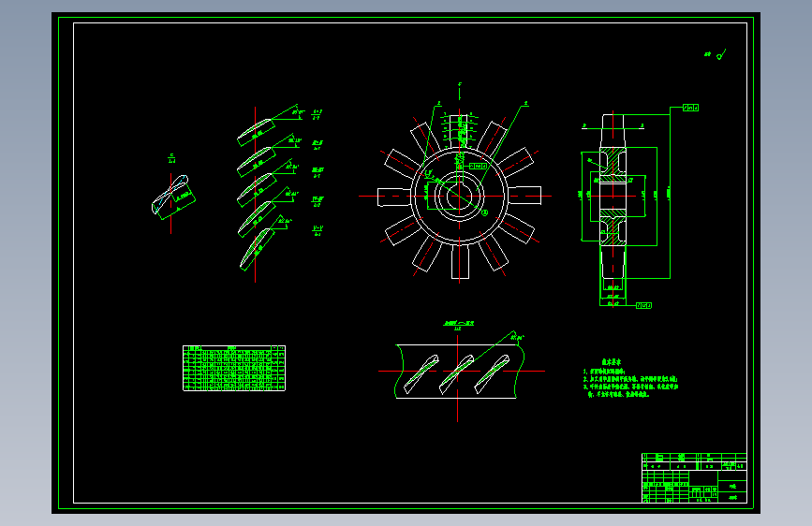Viewport: 812px width, 526px height.
Task: Click the label above the isolated left blade section
Action: (172, 158)
